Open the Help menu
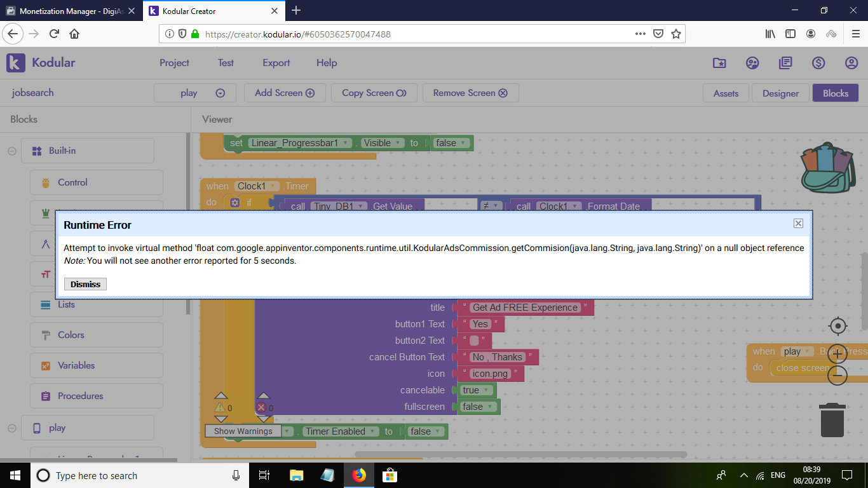This screenshot has width=868, height=488. coord(327,63)
